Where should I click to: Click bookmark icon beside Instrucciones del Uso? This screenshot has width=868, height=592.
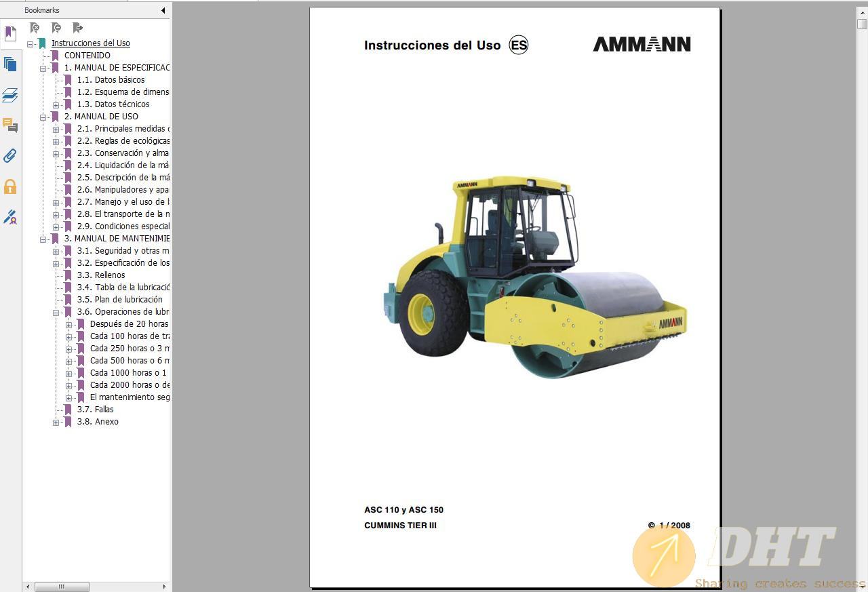point(42,43)
